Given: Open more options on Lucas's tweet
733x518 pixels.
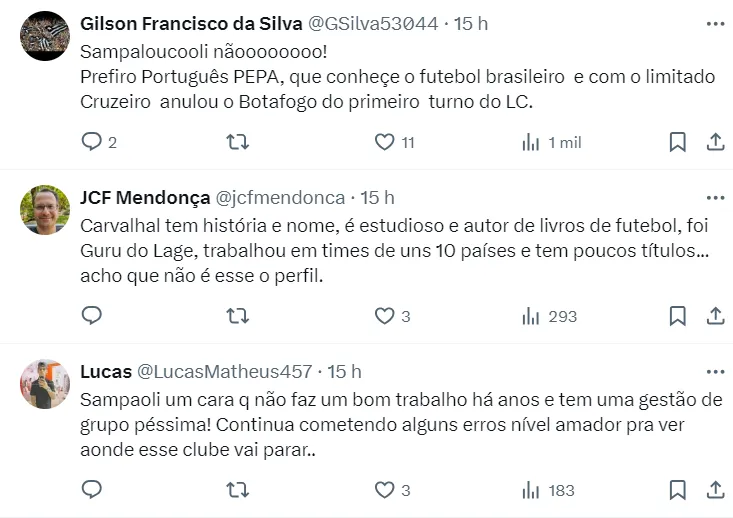Looking at the screenshot, I should pos(715,371).
